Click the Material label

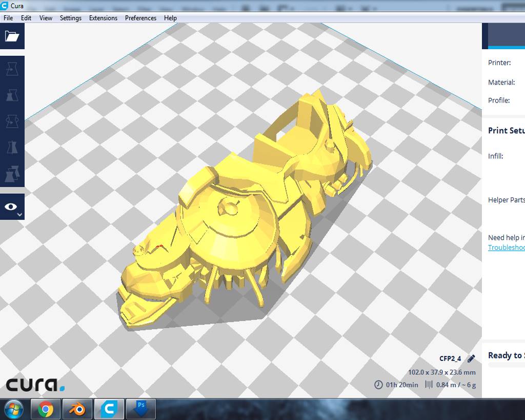tap(501, 82)
